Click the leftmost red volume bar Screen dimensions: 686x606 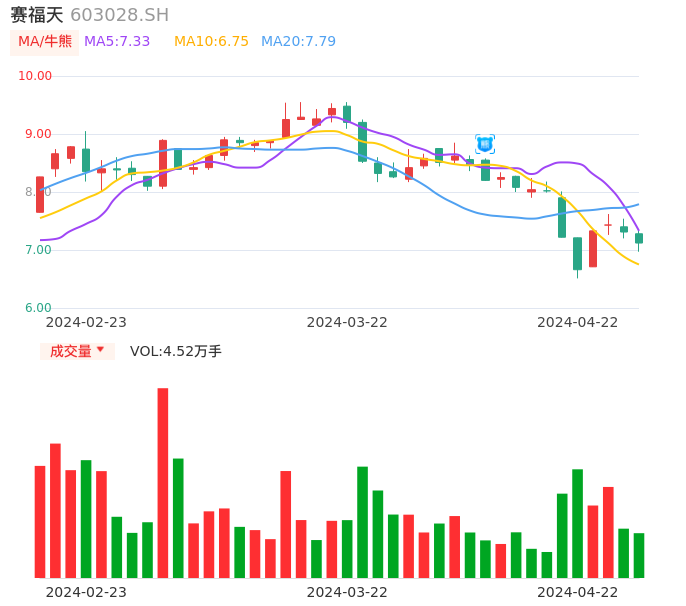click(x=40, y=521)
